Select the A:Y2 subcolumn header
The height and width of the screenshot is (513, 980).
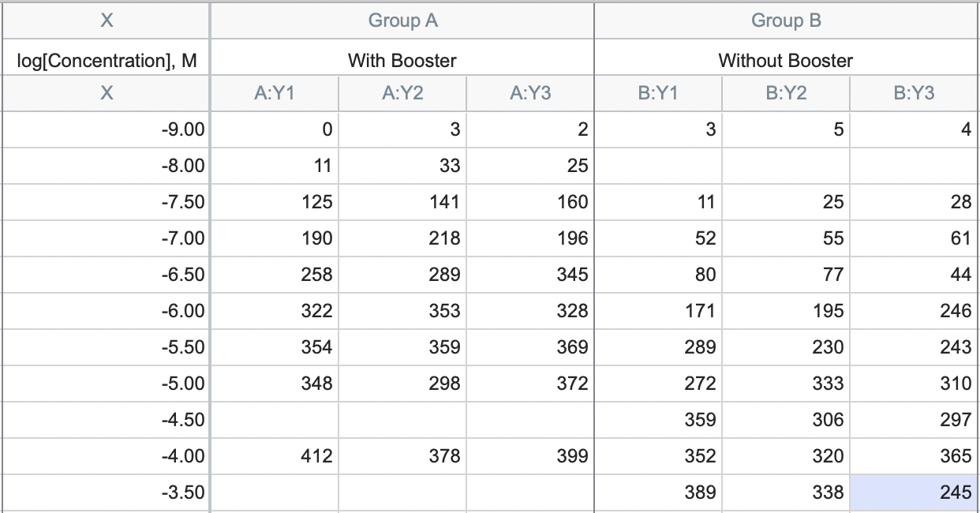(x=402, y=93)
